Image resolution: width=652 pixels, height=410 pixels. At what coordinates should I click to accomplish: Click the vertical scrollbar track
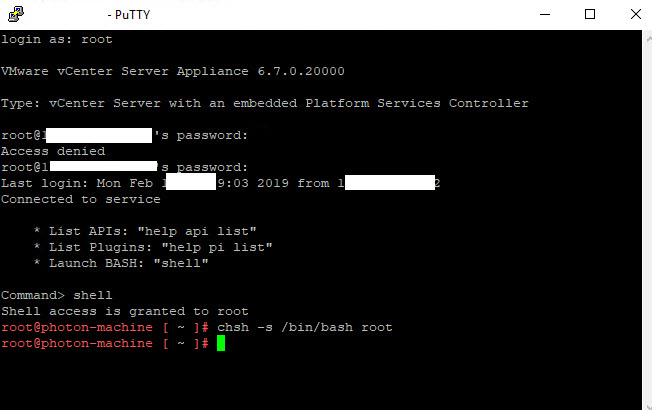(x=645, y=220)
